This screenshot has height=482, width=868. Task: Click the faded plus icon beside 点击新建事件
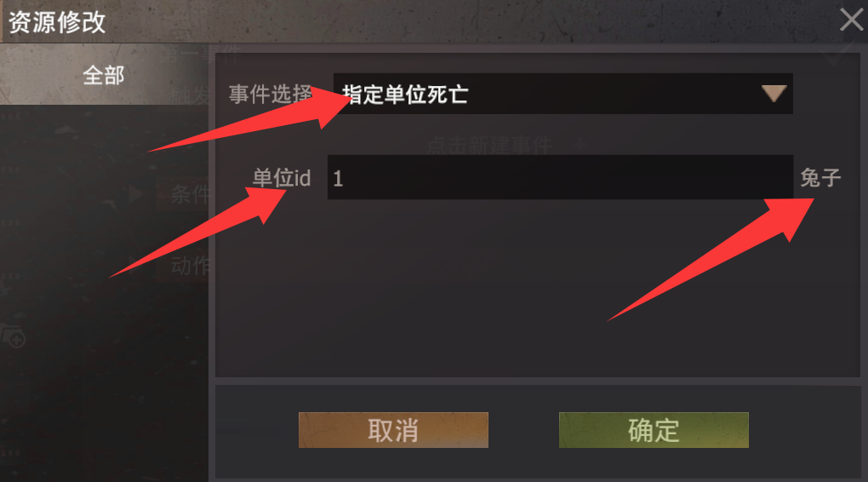click(x=580, y=146)
